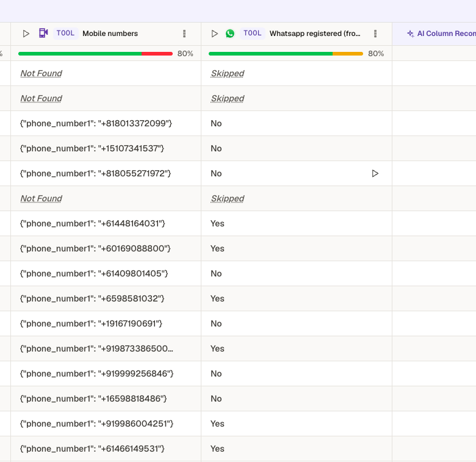Click the No value beside +19167190691
The image size is (476, 462).
coord(216,323)
